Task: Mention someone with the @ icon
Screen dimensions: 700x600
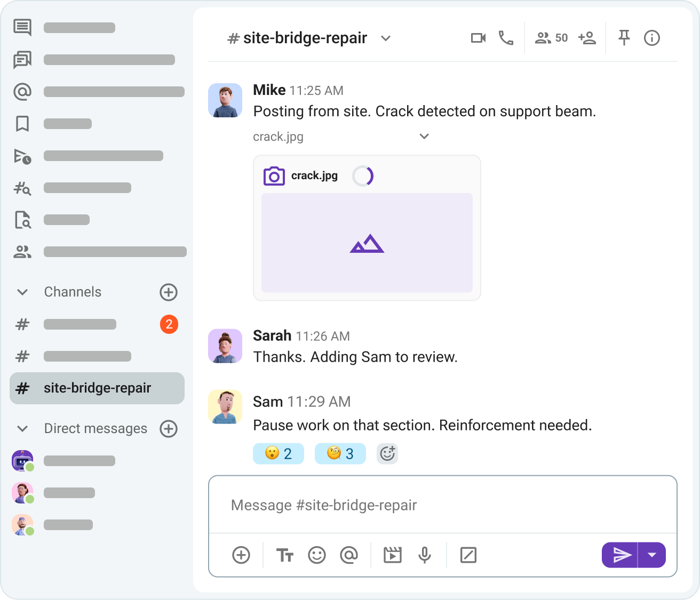Action: (349, 555)
